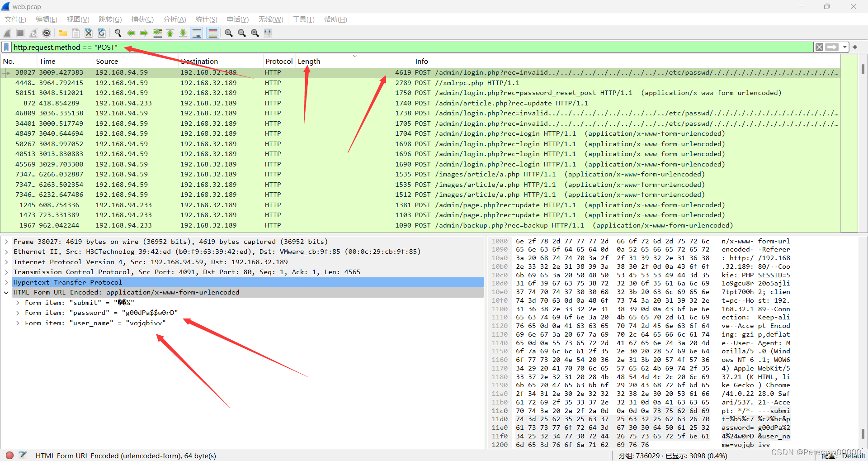Close this capture file

click(89, 33)
